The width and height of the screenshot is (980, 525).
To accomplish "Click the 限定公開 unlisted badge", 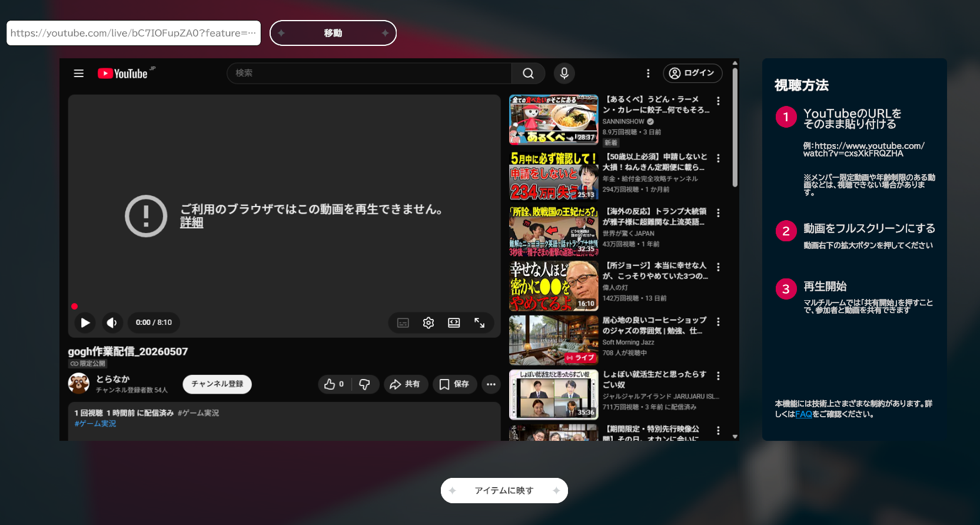I will pos(88,364).
